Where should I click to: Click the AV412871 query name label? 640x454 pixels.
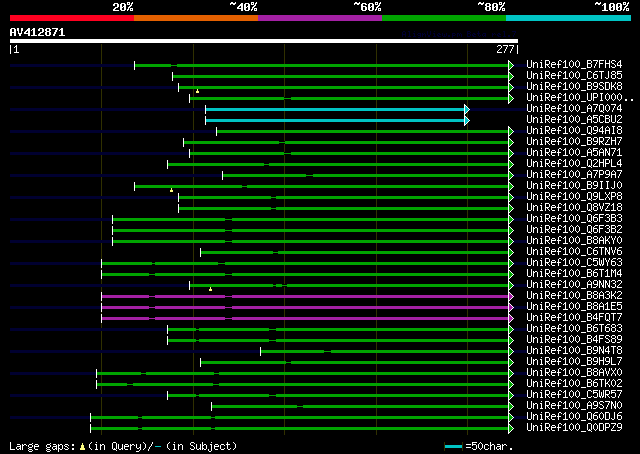pos(37,32)
